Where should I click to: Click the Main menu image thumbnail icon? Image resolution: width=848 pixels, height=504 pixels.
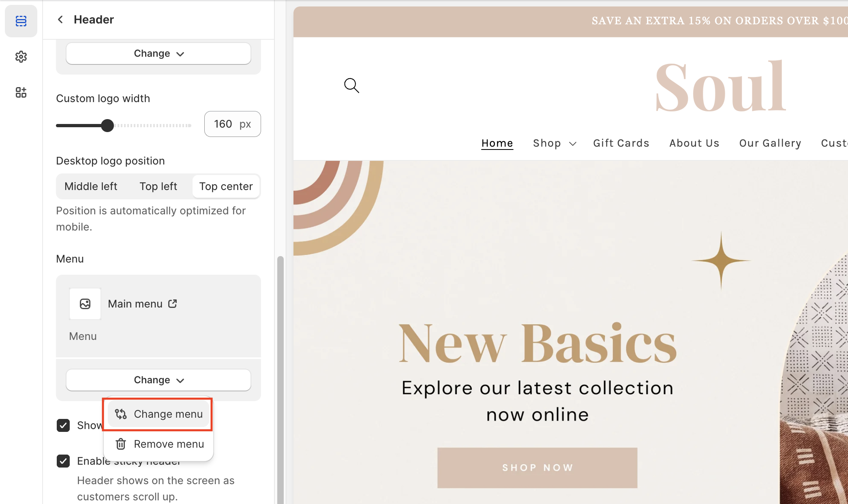tap(85, 304)
